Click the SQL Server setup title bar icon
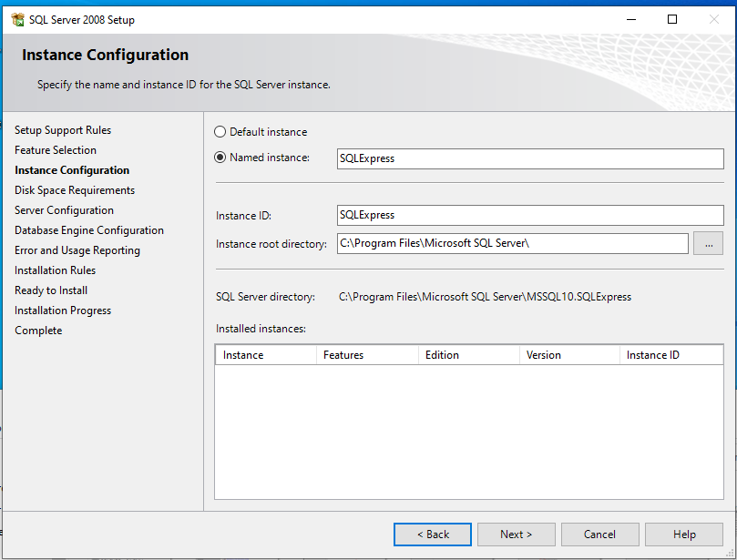The width and height of the screenshot is (737, 560). click(x=17, y=20)
